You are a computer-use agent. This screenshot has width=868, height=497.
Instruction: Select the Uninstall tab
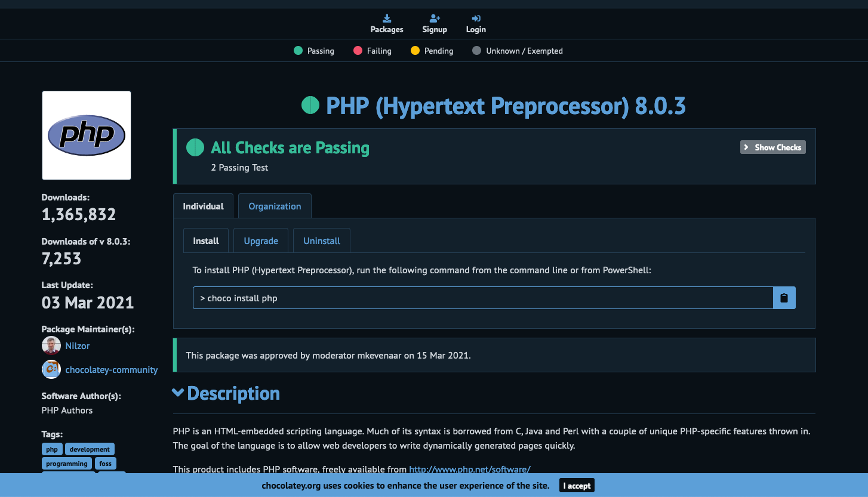click(322, 240)
